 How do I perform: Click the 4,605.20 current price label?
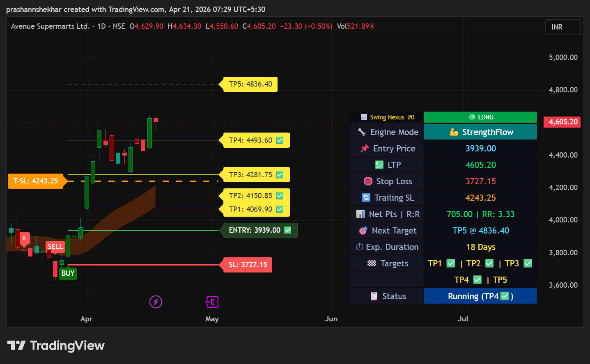point(562,122)
